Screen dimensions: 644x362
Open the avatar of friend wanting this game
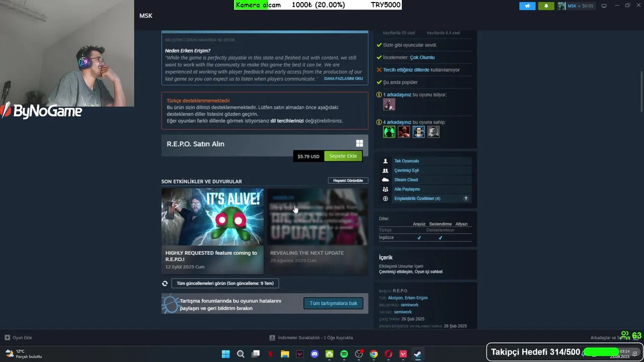pos(389,104)
